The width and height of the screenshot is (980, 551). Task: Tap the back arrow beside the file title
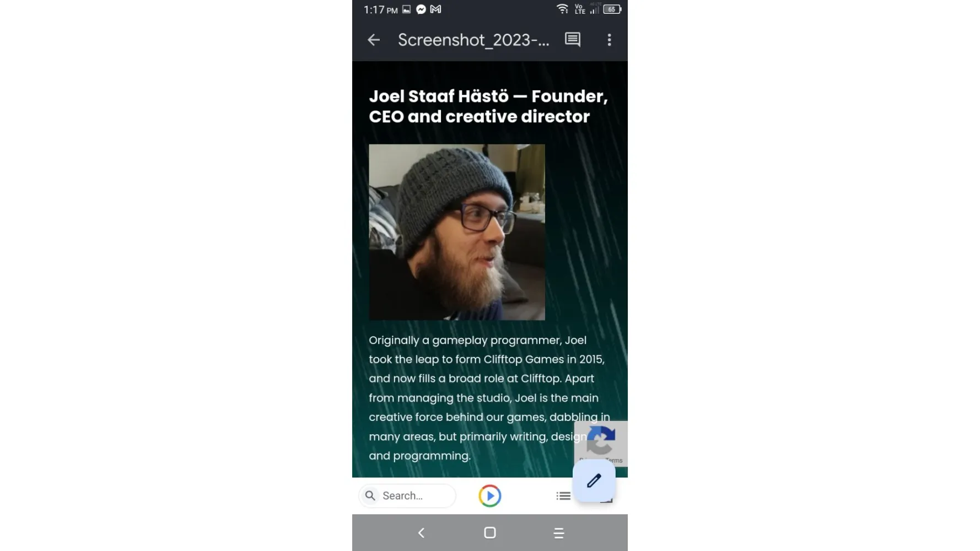coord(374,40)
